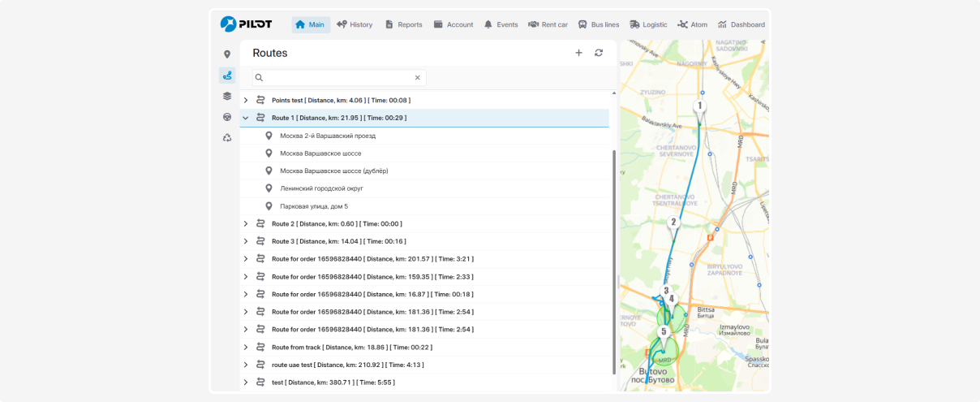Switch to the Reports tab
Screen dimensions: 980x402
[403, 24]
